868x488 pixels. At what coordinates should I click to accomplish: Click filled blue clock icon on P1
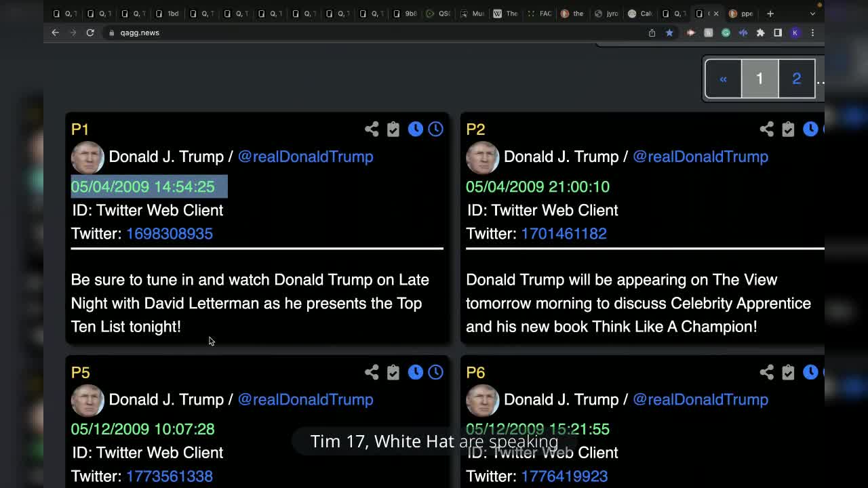416,129
